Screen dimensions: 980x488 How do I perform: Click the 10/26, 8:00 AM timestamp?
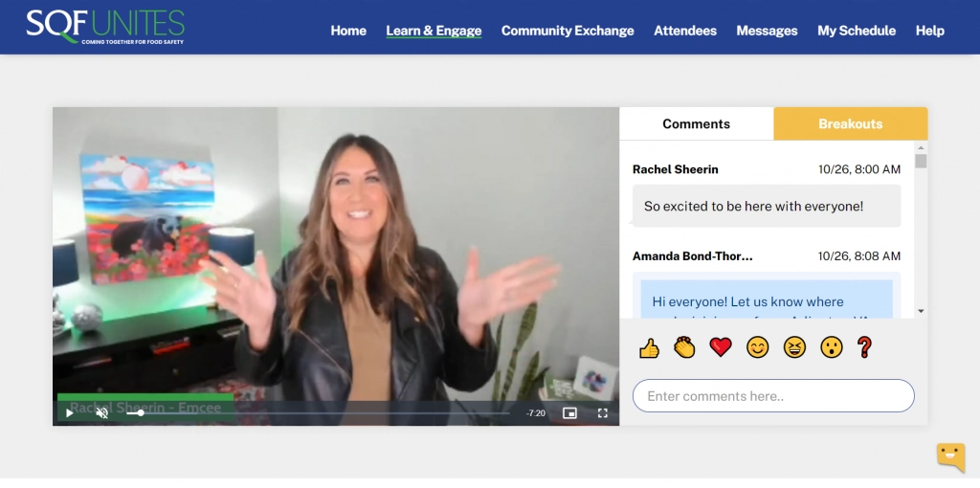[x=859, y=169]
